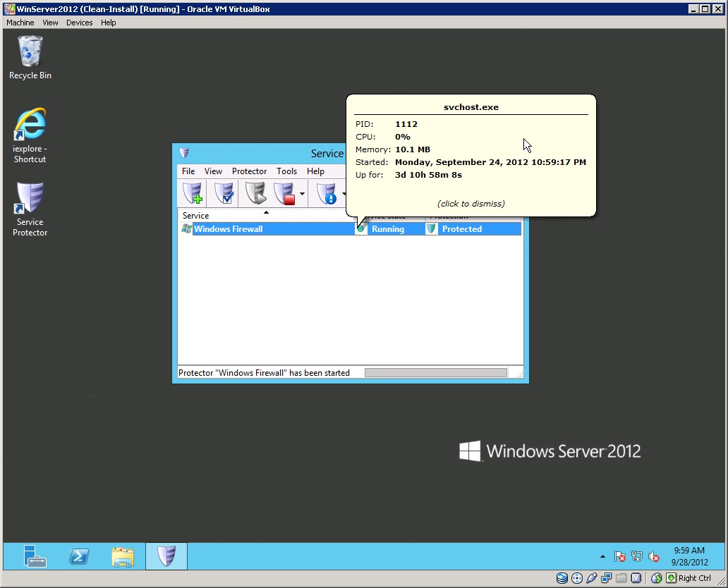Click the Add Protector shield with plus icon
Image resolution: width=728 pixels, height=588 pixels.
(193, 193)
